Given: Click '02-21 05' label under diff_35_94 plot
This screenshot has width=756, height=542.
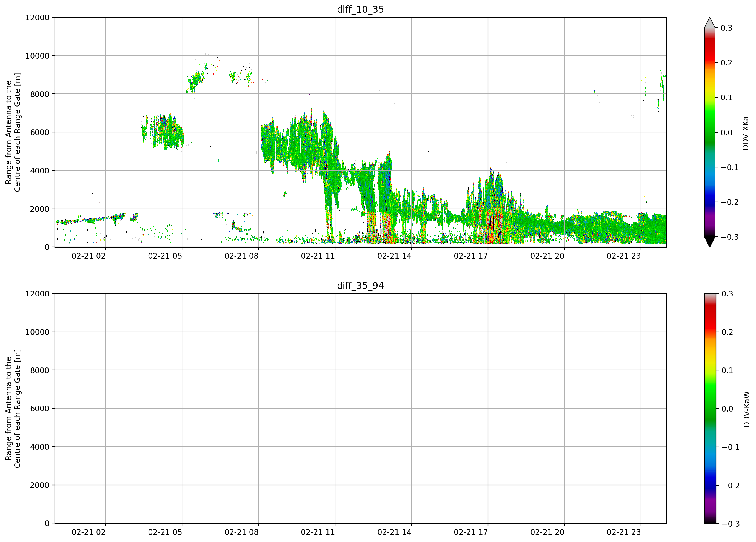Looking at the screenshot, I should tap(165, 532).
